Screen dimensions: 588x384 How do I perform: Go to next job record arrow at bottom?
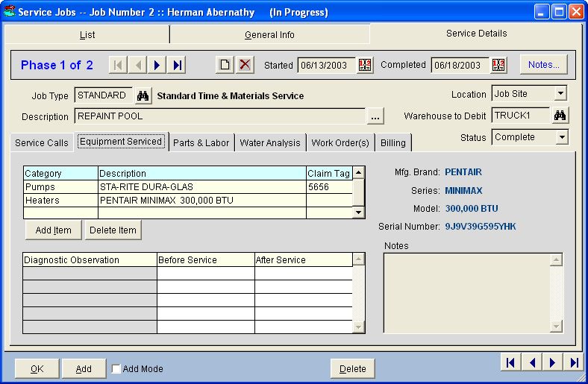(552, 362)
